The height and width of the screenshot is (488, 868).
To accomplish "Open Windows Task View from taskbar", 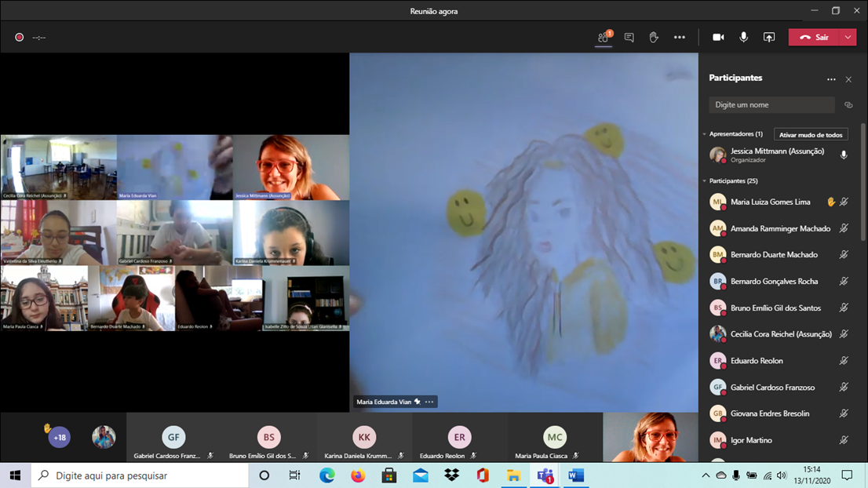I will 294,475.
